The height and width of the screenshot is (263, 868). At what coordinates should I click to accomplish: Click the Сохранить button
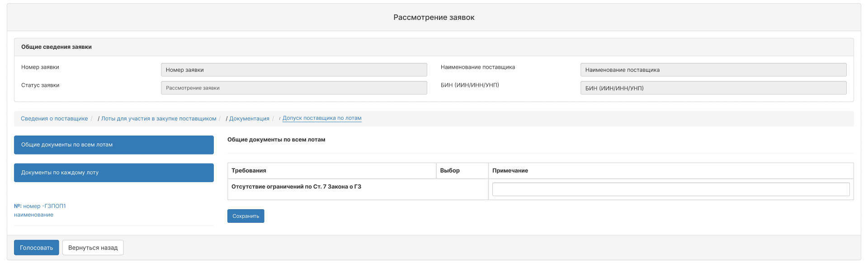[246, 216]
